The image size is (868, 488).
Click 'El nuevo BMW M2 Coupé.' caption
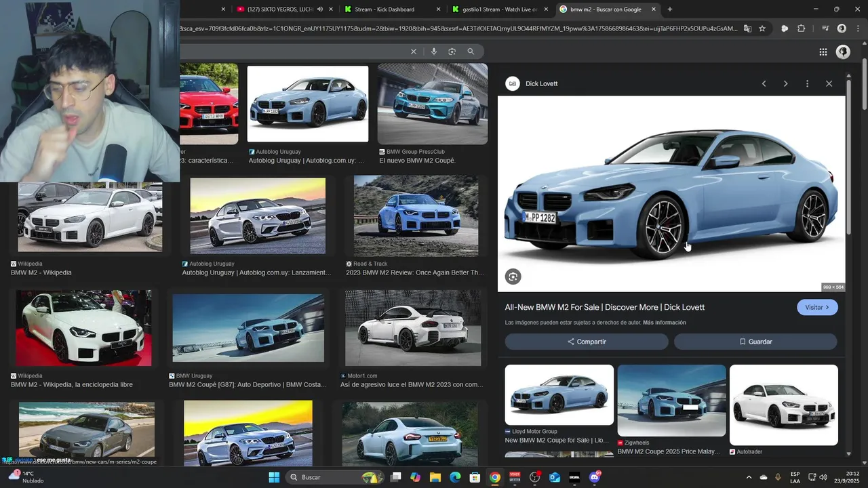click(x=417, y=161)
